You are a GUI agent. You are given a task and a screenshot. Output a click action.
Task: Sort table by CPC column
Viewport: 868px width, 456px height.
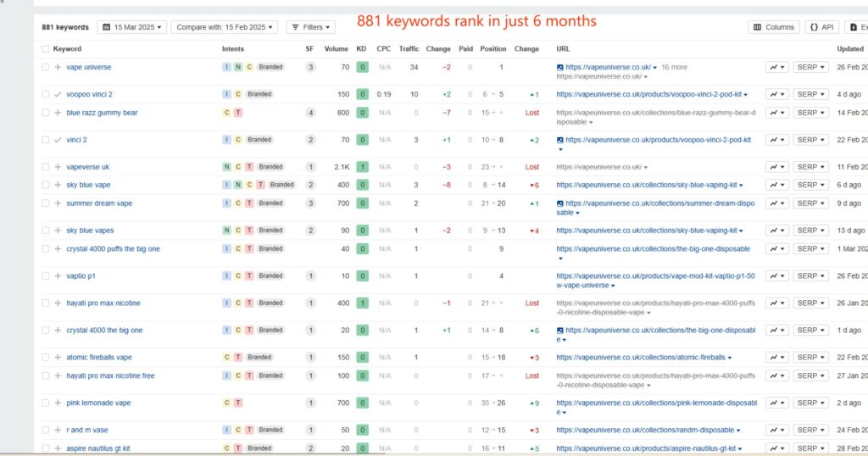point(384,48)
